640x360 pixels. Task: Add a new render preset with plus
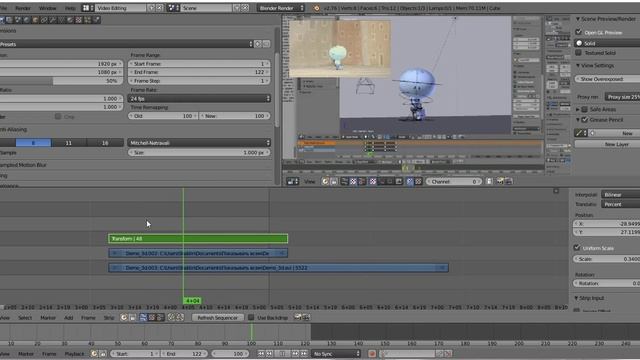click(258, 44)
